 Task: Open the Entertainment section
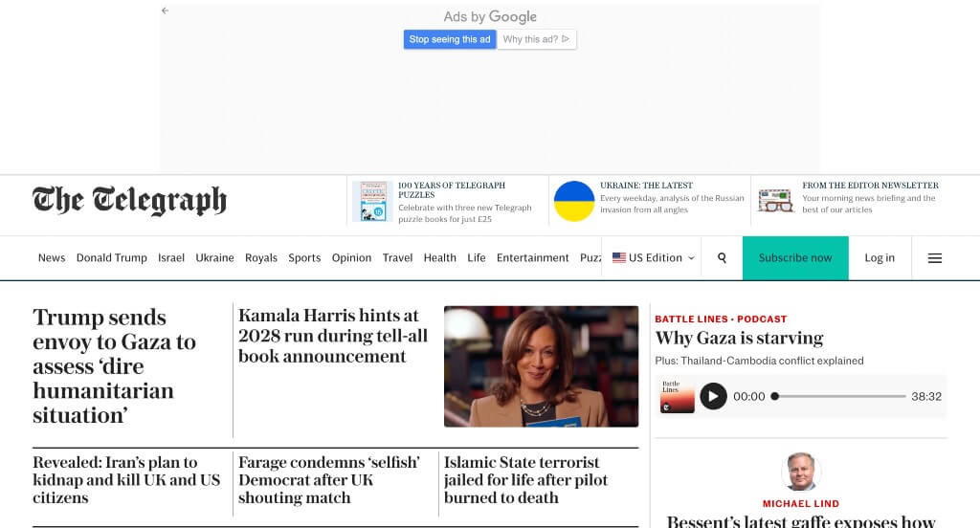[532, 257]
